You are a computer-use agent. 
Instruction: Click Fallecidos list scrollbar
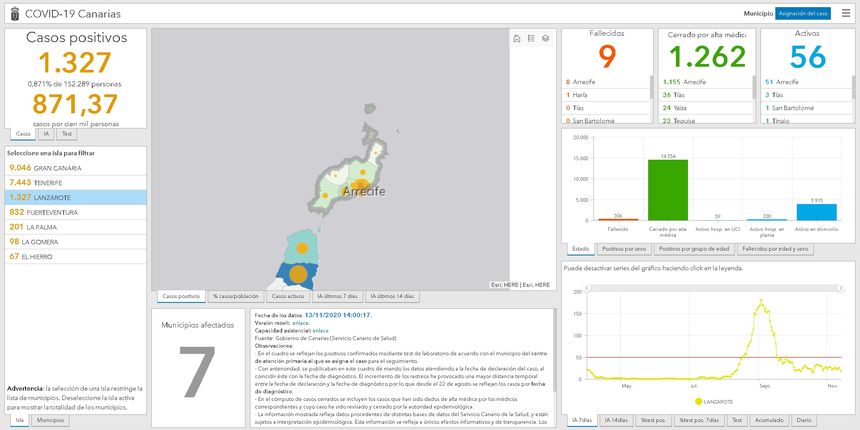[x=652, y=87]
